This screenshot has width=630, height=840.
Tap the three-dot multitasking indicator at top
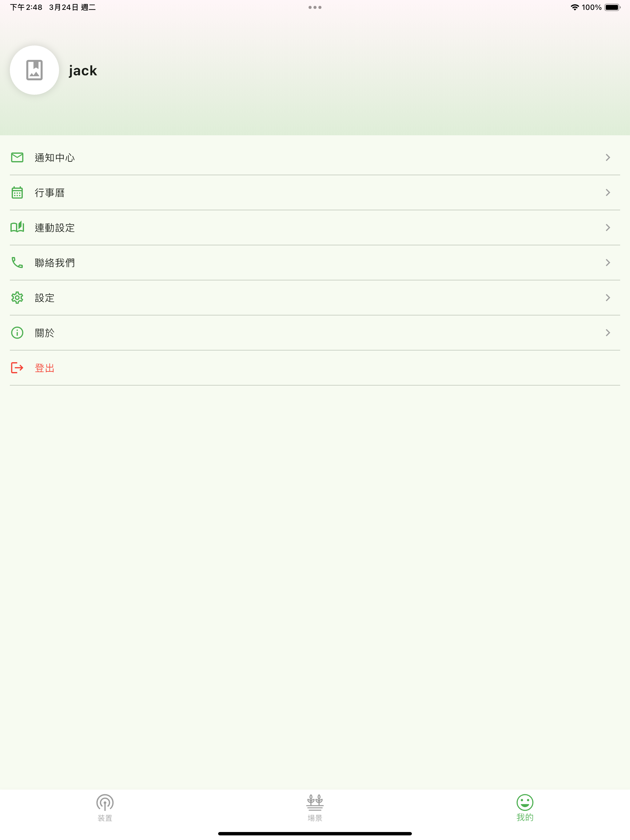tap(315, 7)
